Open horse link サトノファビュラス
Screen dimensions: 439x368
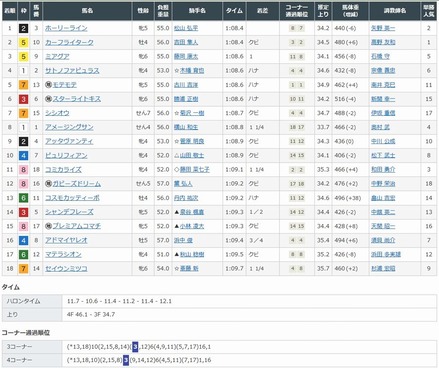coord(72,71)
